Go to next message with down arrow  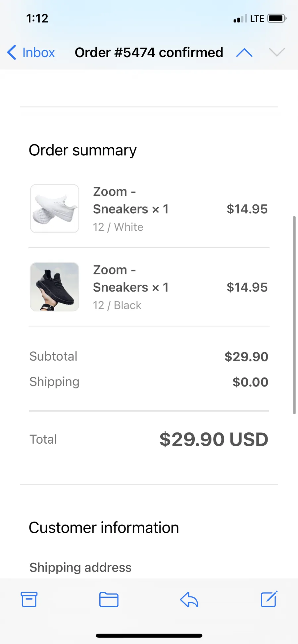point(277,52)
